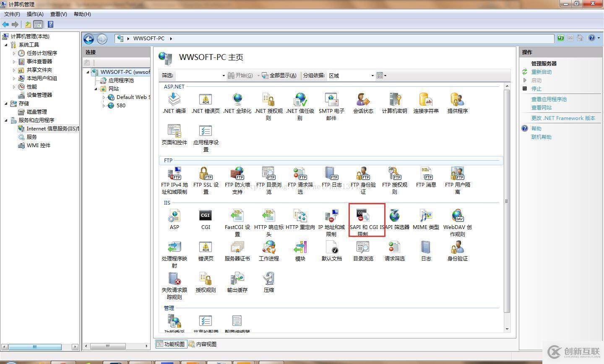
Task: Open the FastCGI 设置 icon
Action: tap(237, 223)
